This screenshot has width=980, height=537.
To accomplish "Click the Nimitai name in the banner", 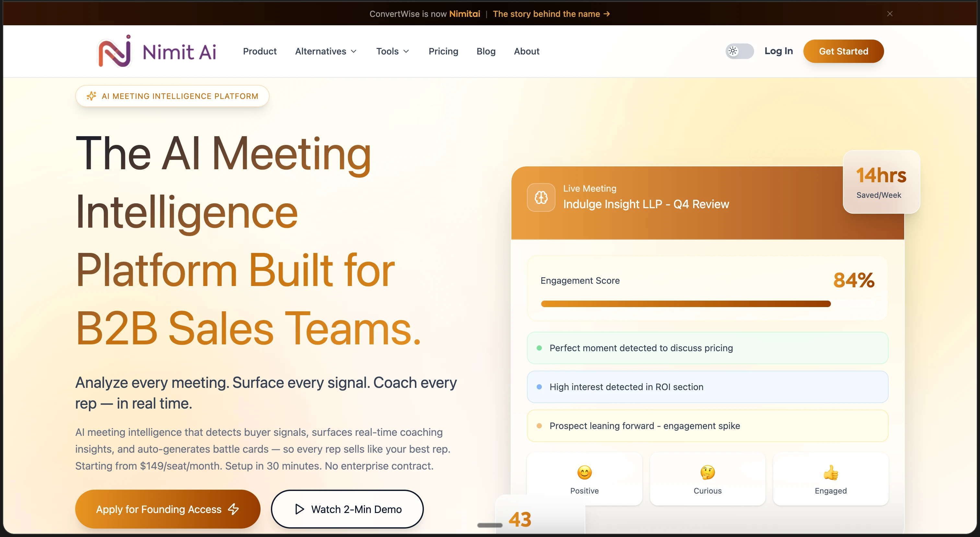I will (464, 14).
